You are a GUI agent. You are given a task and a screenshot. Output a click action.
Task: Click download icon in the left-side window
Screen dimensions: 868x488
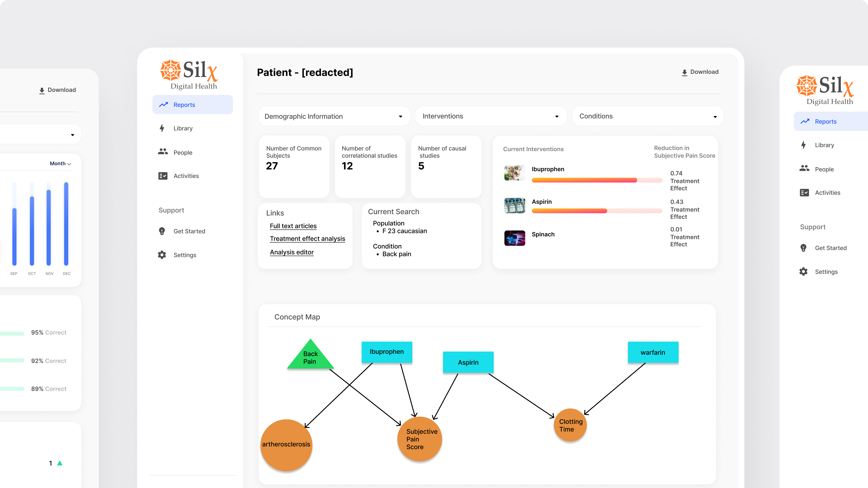pyautogui.click(x=42, y=91)
